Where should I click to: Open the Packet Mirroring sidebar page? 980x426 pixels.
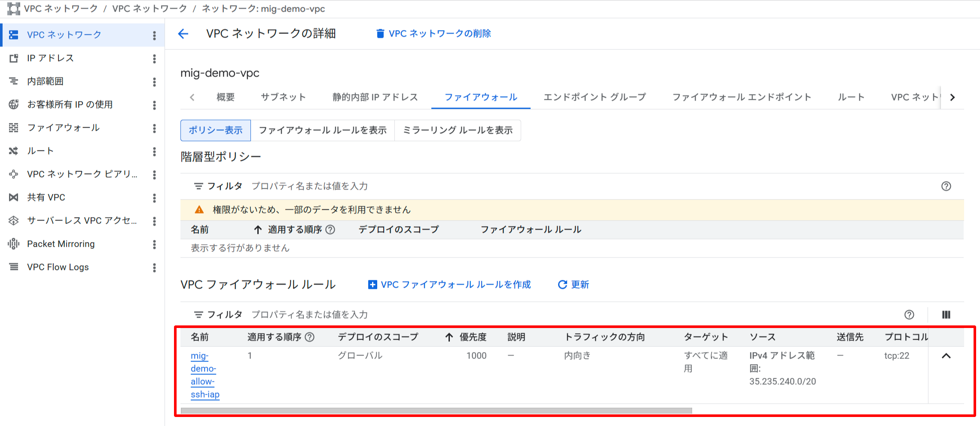61,244
